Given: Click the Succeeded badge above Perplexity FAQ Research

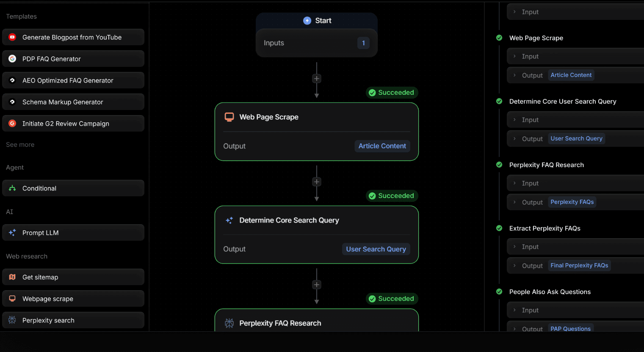Looking at the screenshot, I should 392,299.
